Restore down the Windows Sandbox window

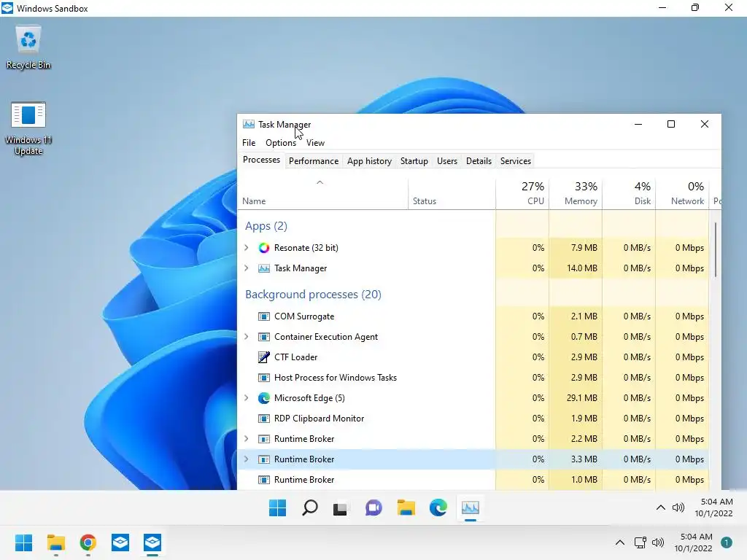coord(695,7)
